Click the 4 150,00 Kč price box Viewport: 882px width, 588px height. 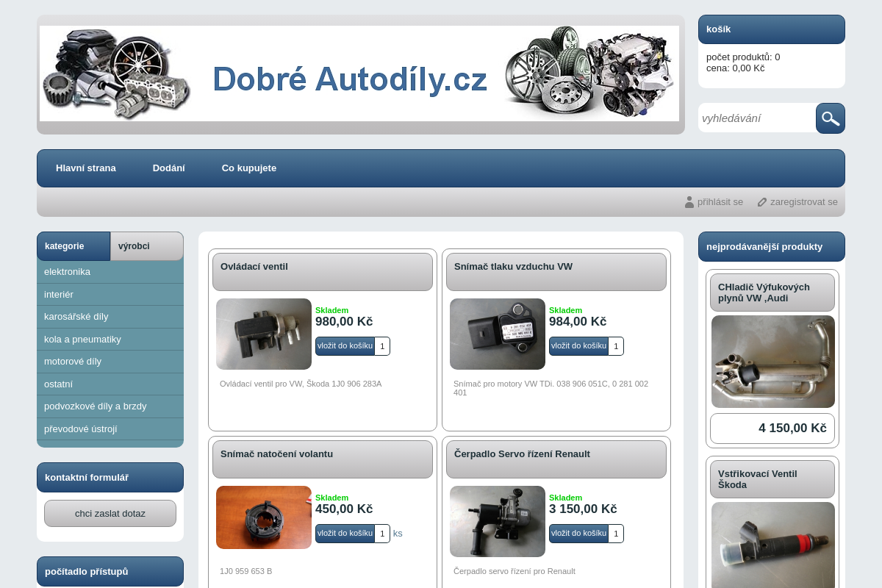[772, 429]
